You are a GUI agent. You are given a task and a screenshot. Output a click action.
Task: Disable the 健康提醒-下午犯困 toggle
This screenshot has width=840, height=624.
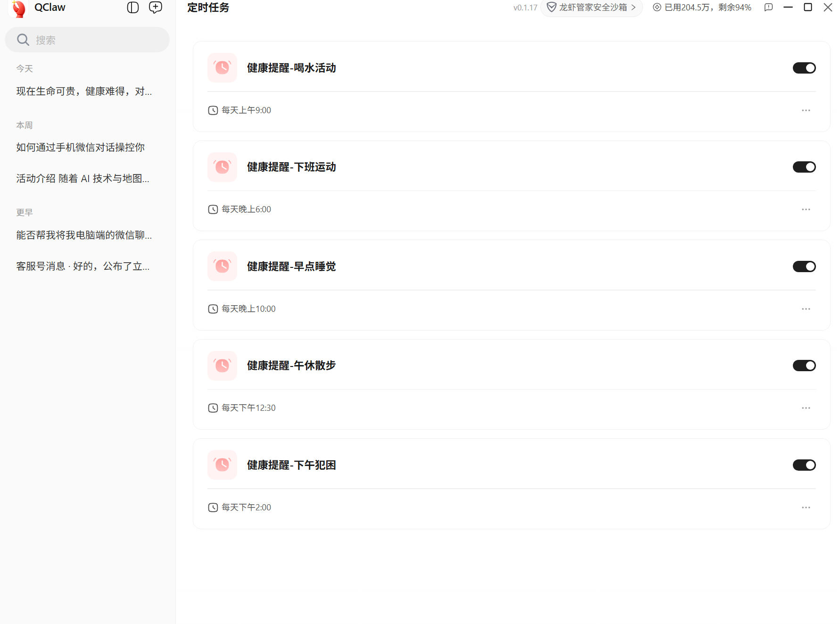(804, 465)
